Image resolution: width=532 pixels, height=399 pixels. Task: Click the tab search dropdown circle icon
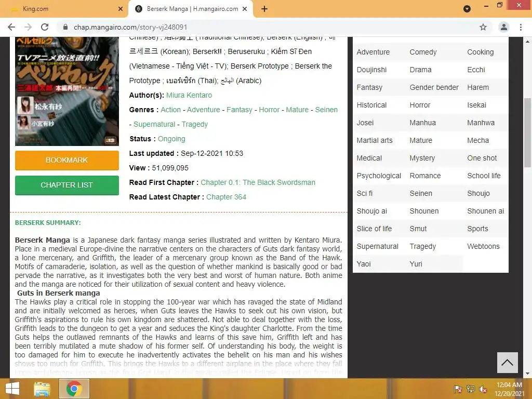(x=467, y=9)
